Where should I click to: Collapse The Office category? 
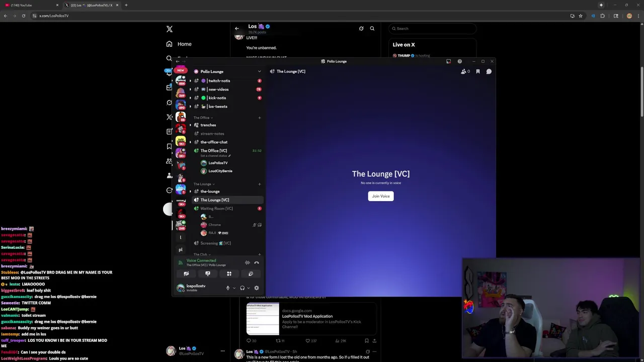click(x=203, y=118)
